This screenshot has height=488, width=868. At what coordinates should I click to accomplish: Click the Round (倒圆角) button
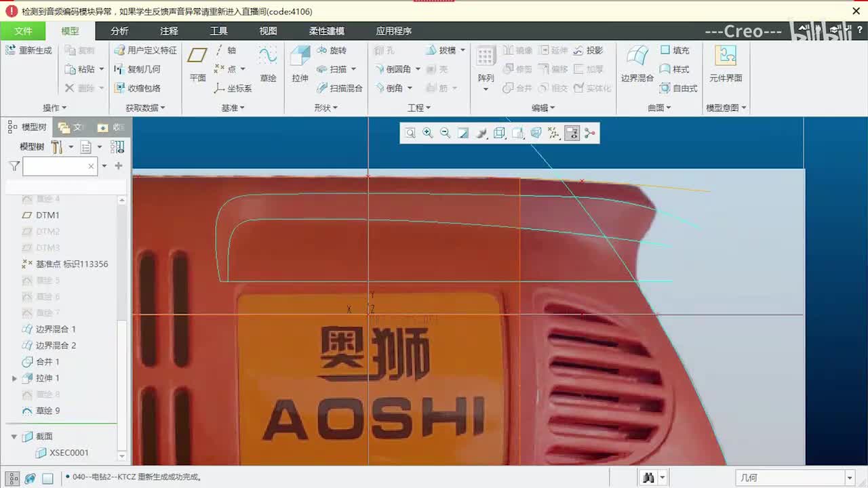coord(394,69)
